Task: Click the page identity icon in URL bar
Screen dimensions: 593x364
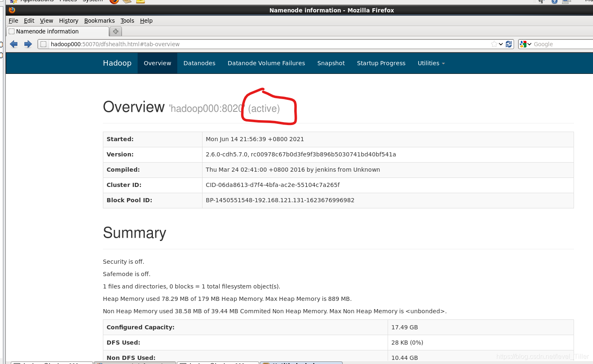Action: pyautogui.click(x=43, y=44)
